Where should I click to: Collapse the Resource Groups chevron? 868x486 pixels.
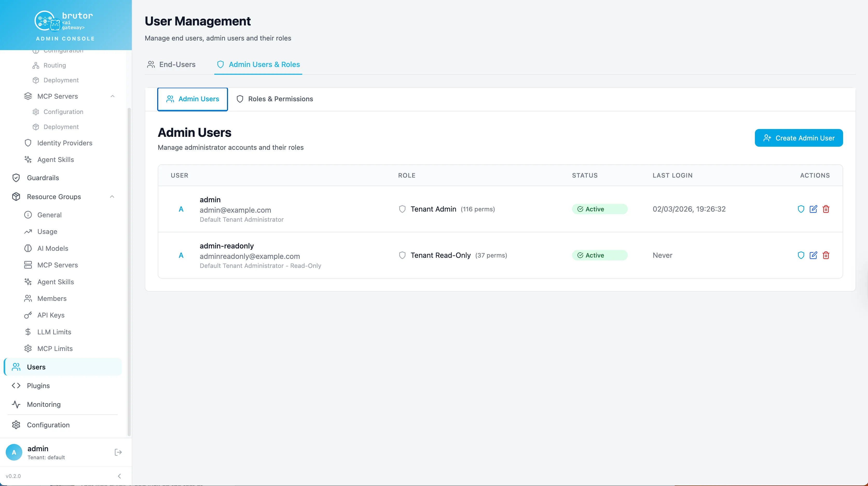pos(112,197)
